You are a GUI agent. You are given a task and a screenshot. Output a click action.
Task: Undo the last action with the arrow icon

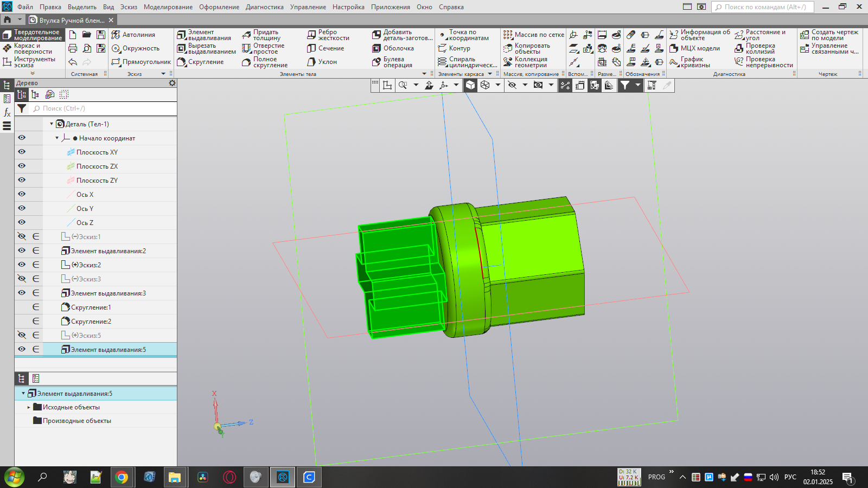[73, 62]
